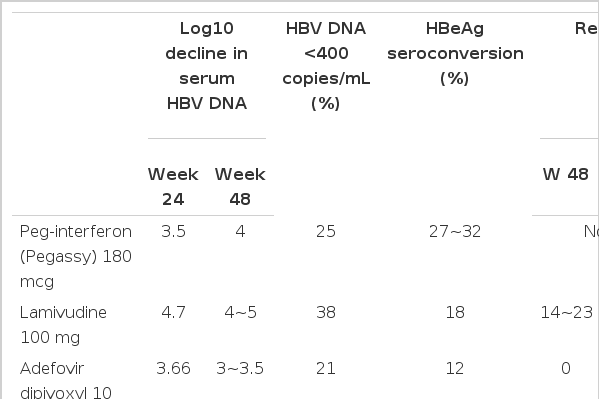Viewport: 599px width, 399px height.
Task: Click the 12 seroconversion value for Adefovir
Action: point(455,369)
